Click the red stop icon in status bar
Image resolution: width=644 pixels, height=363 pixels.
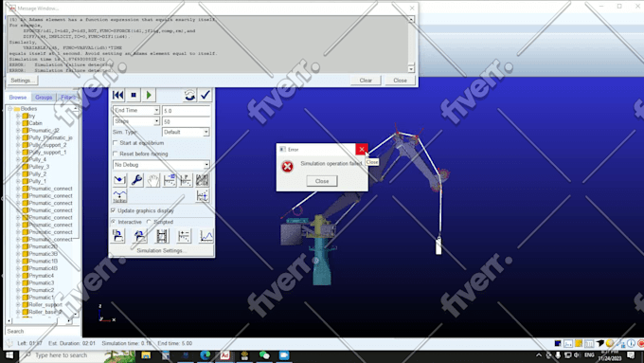tap(641, 343)
